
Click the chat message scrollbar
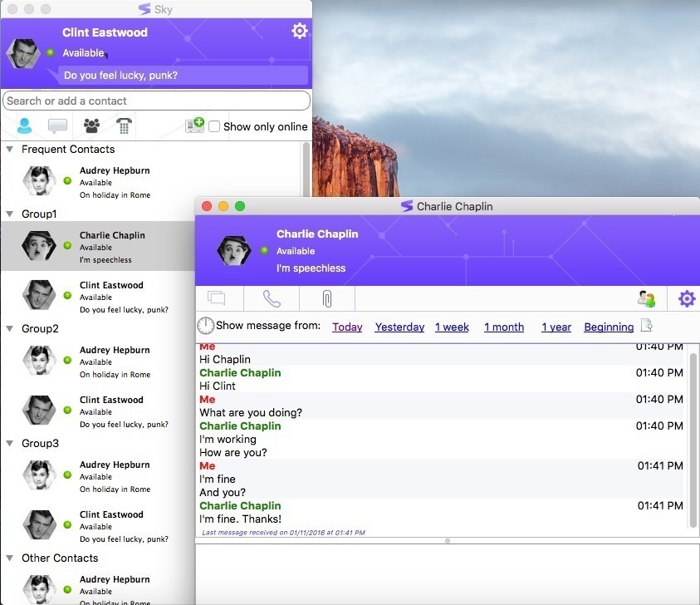693,440
